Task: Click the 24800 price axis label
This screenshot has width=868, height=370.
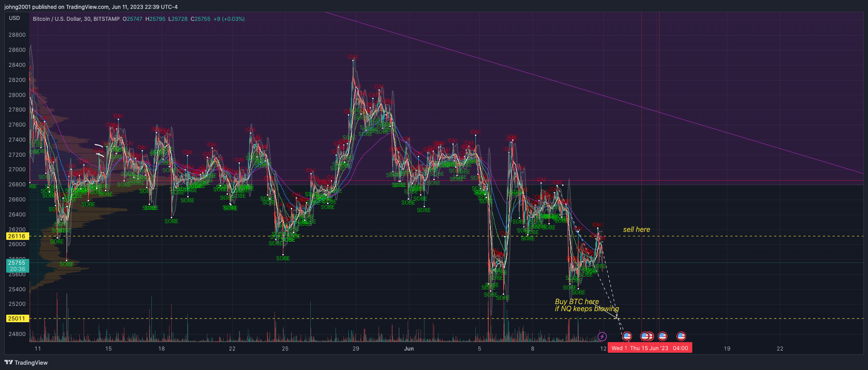Action: pos(17,334)
